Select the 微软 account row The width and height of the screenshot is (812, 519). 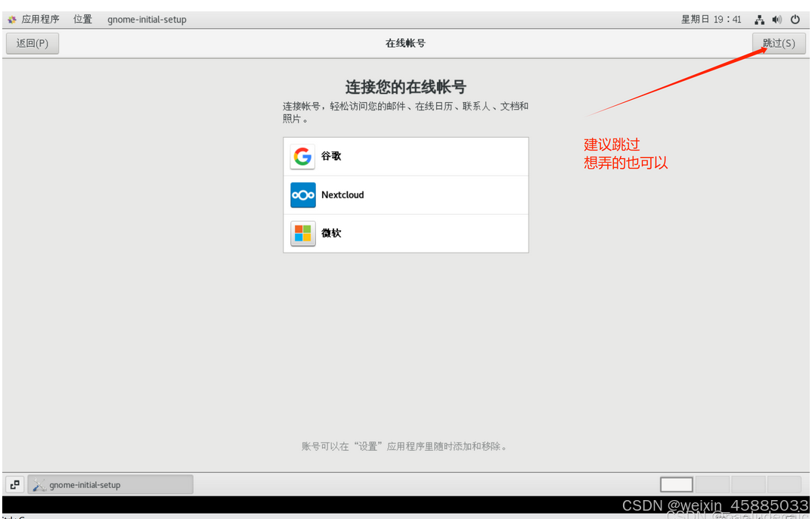[x=406, y=233]
